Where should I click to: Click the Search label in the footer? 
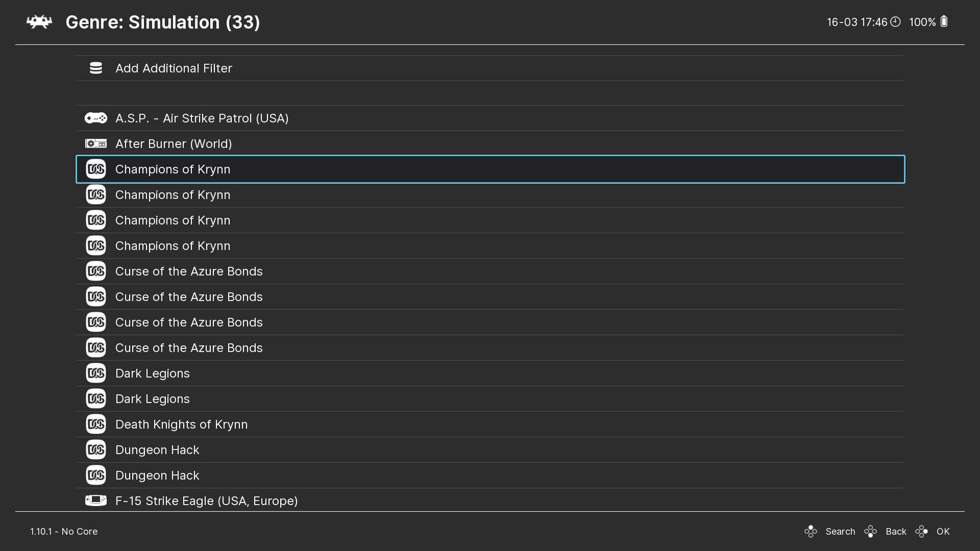pyautogui.click(x=840, y=532)
